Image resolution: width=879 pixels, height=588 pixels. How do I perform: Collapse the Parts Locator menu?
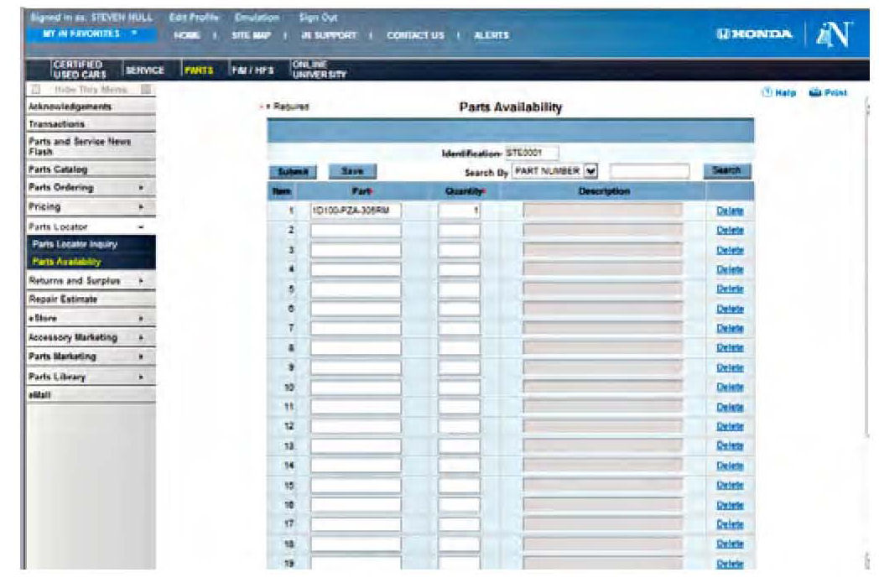pyautogui.click(x=140, y=227)
